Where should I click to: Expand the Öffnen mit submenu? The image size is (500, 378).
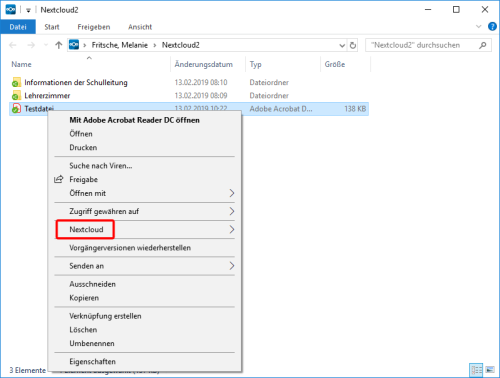(145, 193)
